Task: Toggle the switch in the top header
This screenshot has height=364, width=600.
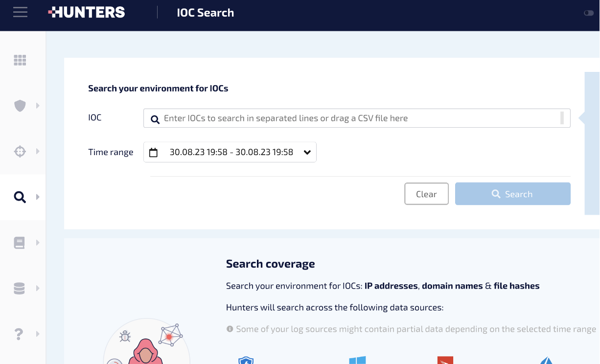Action: tap(589, 13)
